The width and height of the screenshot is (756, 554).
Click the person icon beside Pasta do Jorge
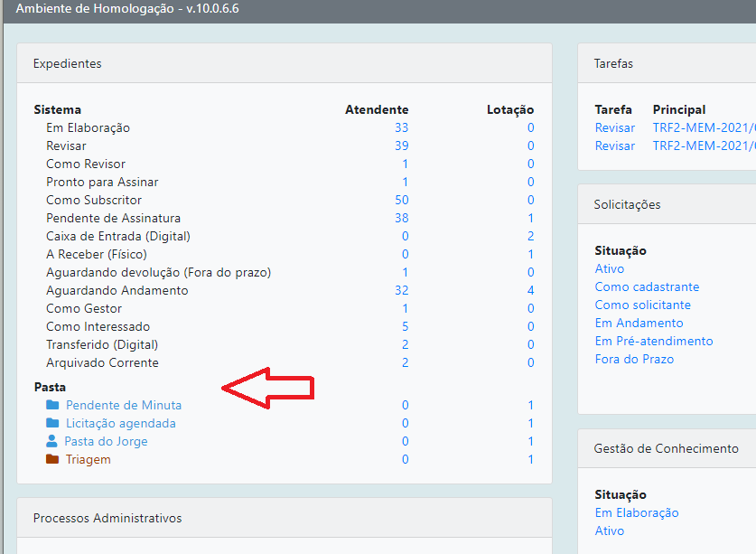pyautogui.click(x=51, y=441)
